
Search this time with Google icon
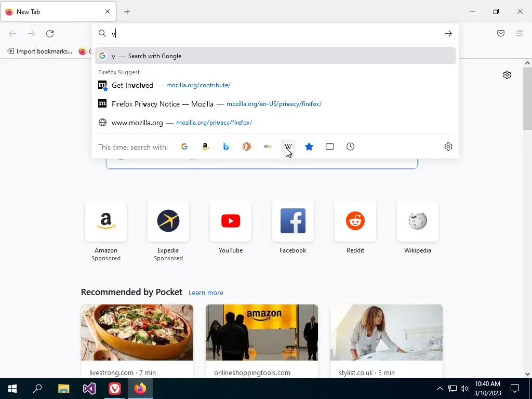tap(184, 147)
